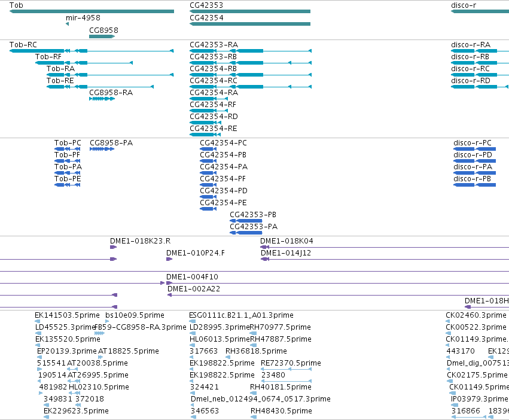Click the Tob-PA protein label
Image resolution: width=509 pixels, height=420 pixels.
(x=68, y=168)
